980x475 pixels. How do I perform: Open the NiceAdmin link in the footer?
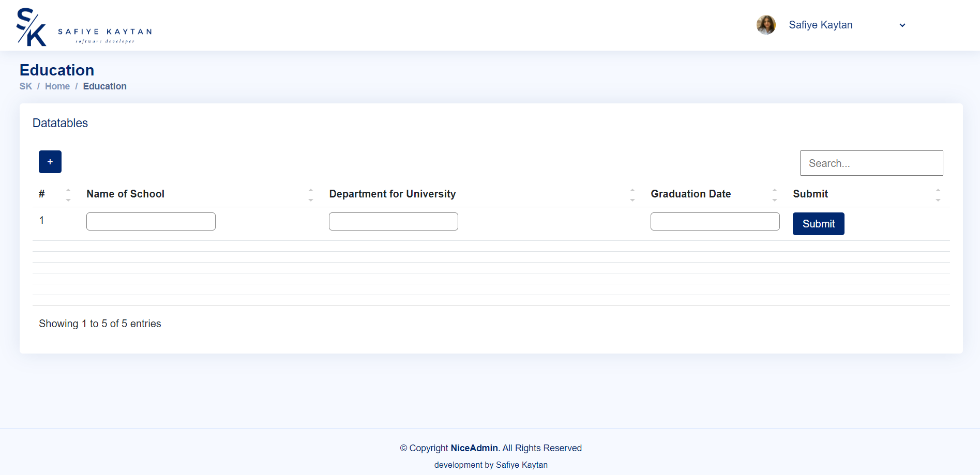(474, 448)
